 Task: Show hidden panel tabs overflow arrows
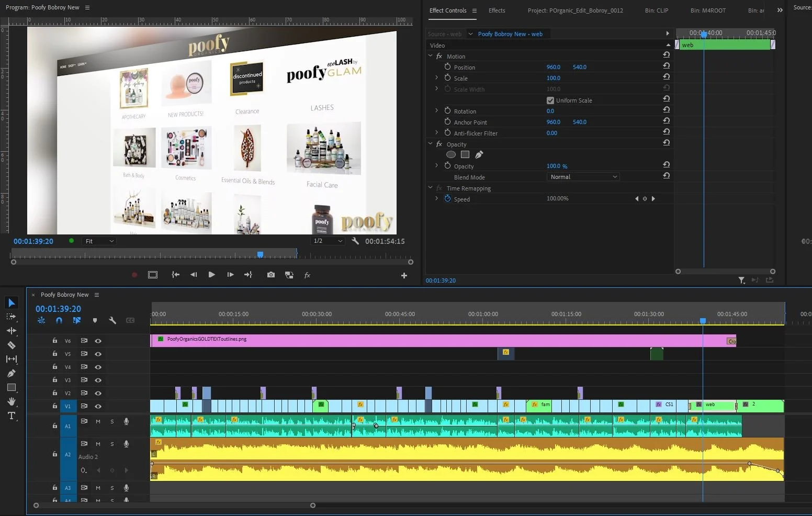[x=780, y=10]
